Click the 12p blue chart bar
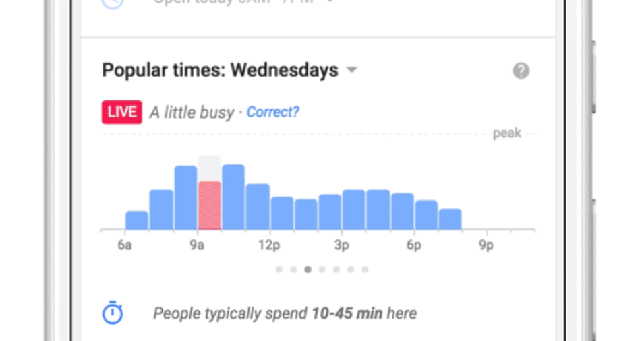 click(282, 214)
